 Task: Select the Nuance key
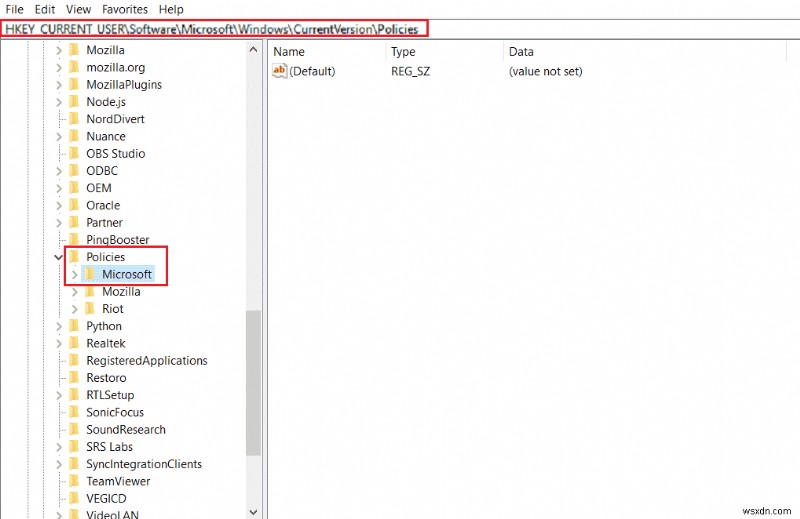click(x=106, y=136)
